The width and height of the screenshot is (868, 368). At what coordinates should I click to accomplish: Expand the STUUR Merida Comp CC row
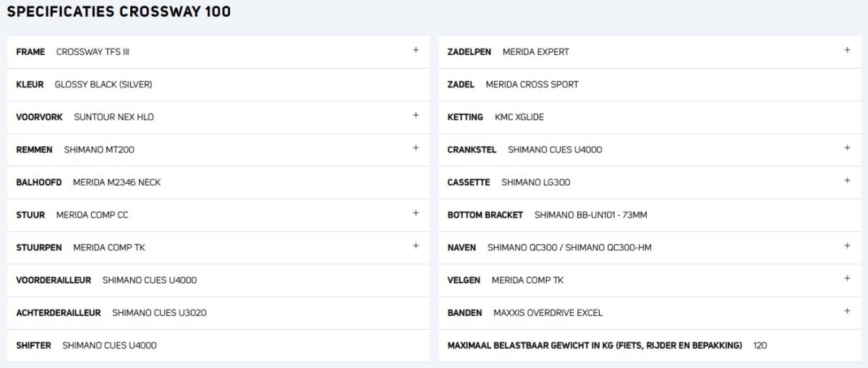pos(416,213)
